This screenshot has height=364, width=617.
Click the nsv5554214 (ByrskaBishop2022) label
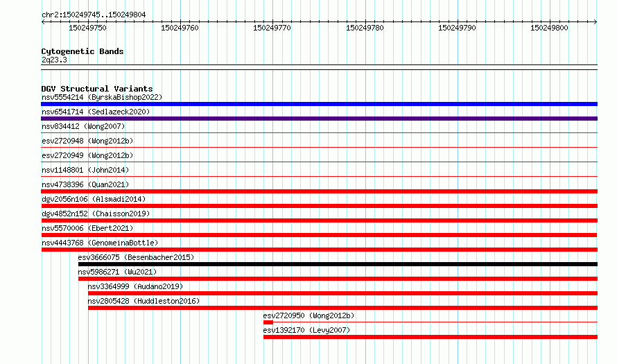coord(102,97)
